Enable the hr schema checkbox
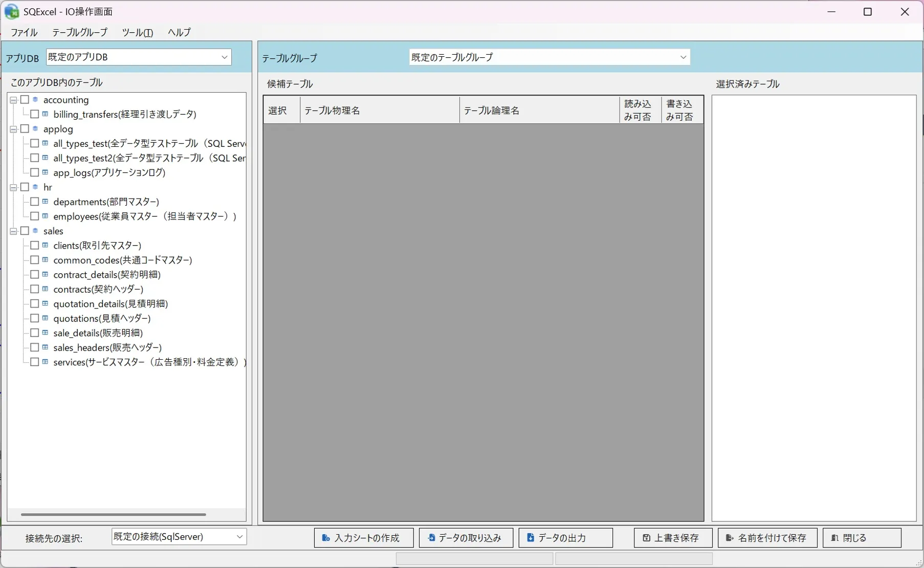Viewport: 924px width, 568px height. coord(25,187)
